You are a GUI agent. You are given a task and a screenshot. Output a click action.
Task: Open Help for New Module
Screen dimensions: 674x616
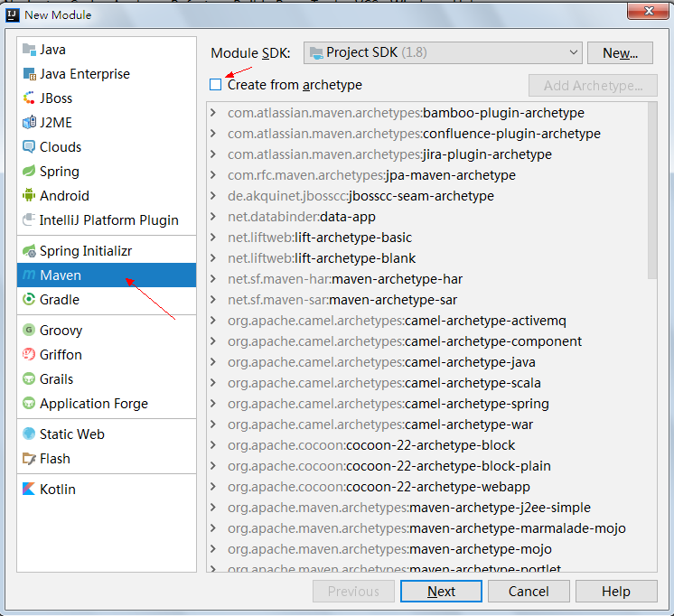(x=616, y=591)
